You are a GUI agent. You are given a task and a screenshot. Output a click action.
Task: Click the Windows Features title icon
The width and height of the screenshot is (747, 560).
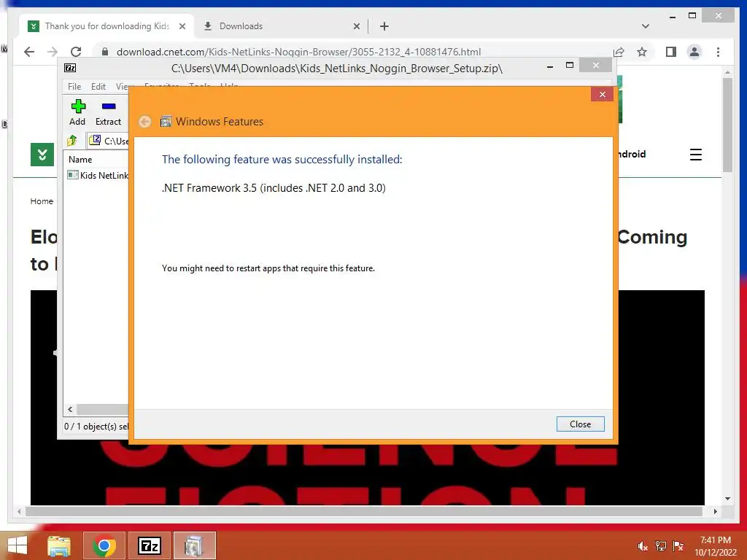(x=166, y=122)
